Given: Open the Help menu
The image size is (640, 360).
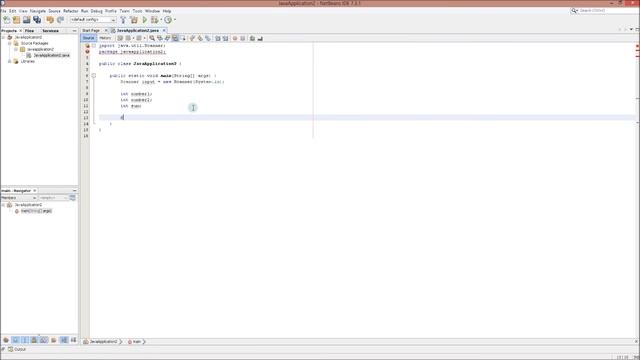Looking at the screenshot, I should coord(167,11).
